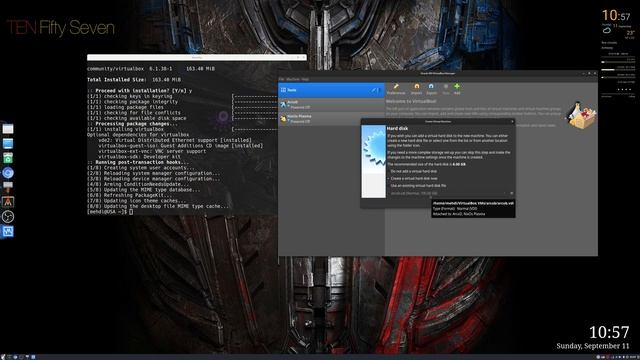The image size is (640, 360).
Task: Open Preferences in the VirtualBox toolbar
Action: [x=396, y=89]
